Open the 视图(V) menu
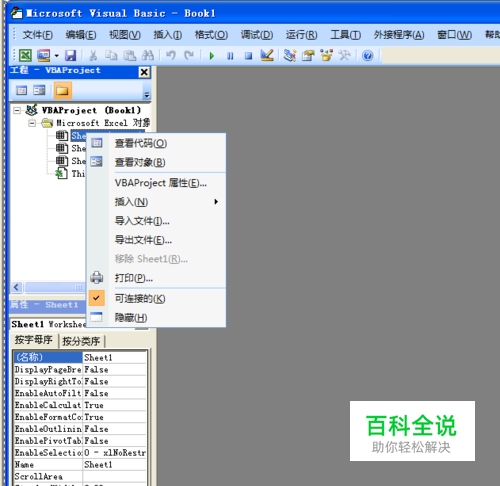 point(125,35)
